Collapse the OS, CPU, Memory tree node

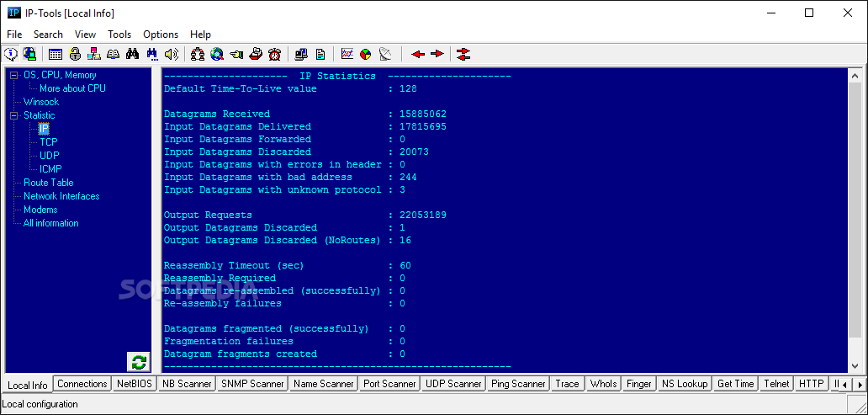[x=13, y=75]
